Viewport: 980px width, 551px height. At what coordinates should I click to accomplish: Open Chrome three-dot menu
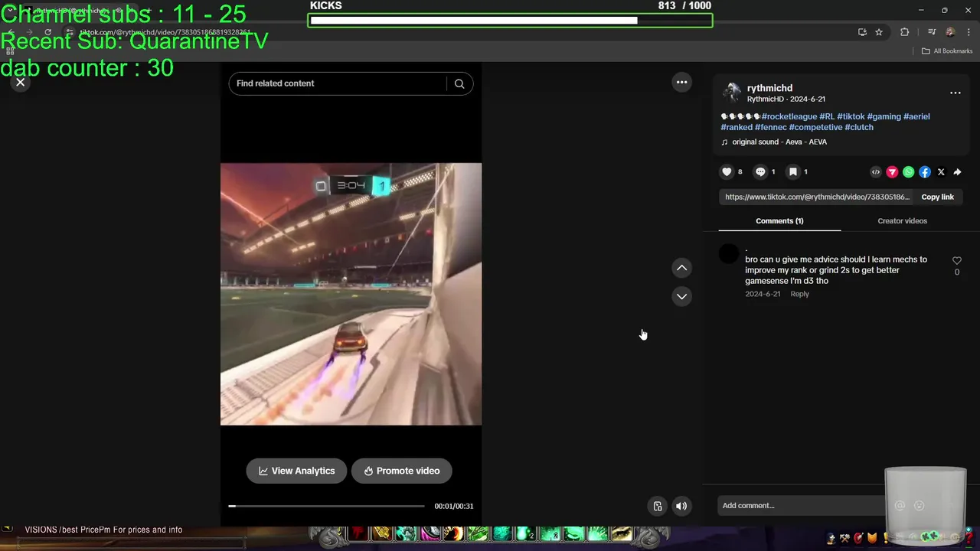[x=968, y=32]
